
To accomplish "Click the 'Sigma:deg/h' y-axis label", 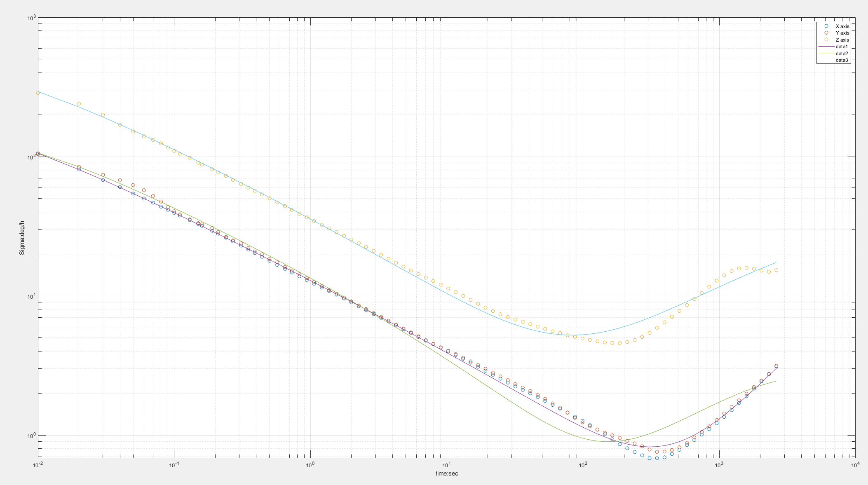I will click(22, 238).
